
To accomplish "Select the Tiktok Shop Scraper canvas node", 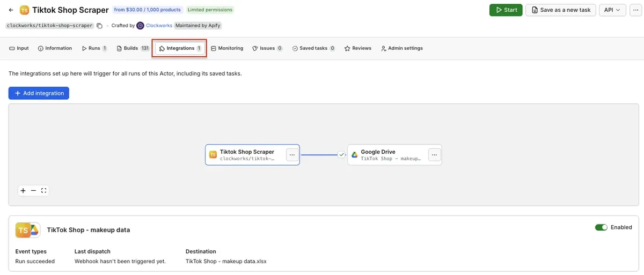I will pos(252,154).
